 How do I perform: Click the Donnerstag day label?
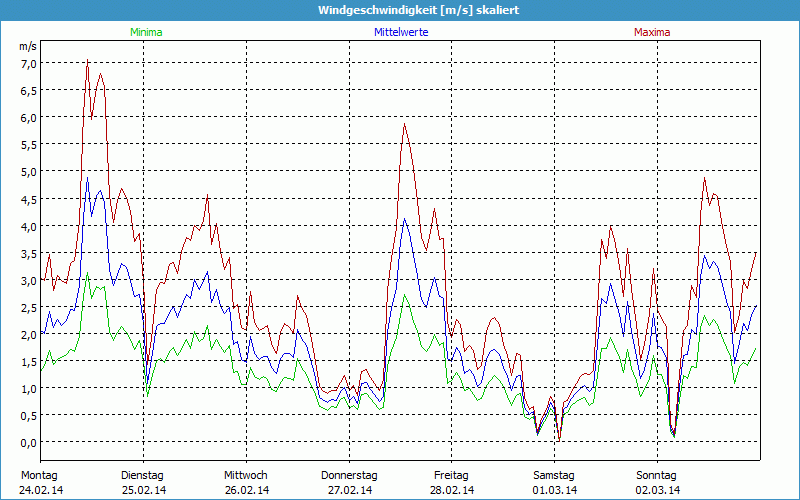(x=349, y=476)
